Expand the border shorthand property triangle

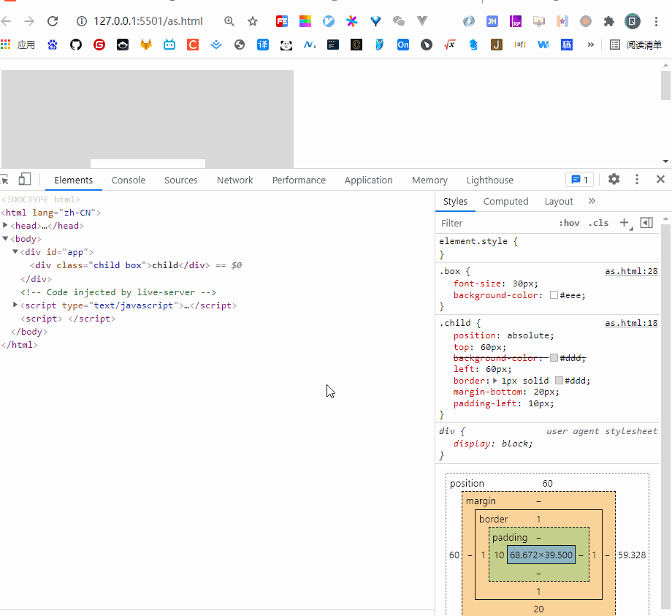tap(495, 381)
